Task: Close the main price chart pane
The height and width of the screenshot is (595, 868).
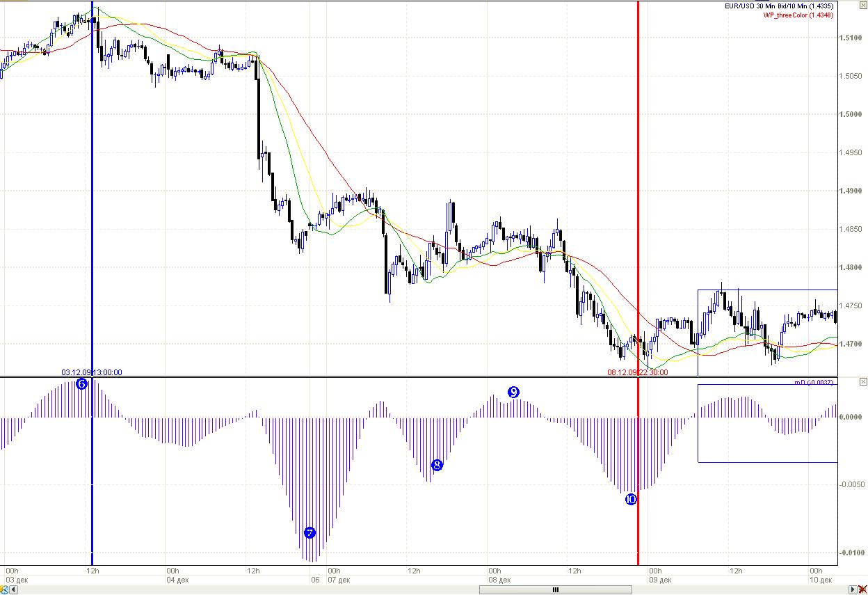Action: pos(863,6)
